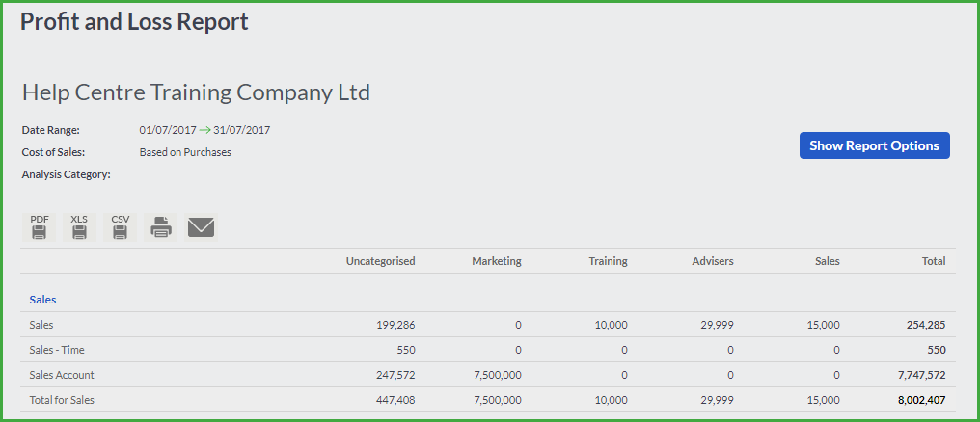Click the Total column header
Screen dimensions: 980x422
point(934,261)
